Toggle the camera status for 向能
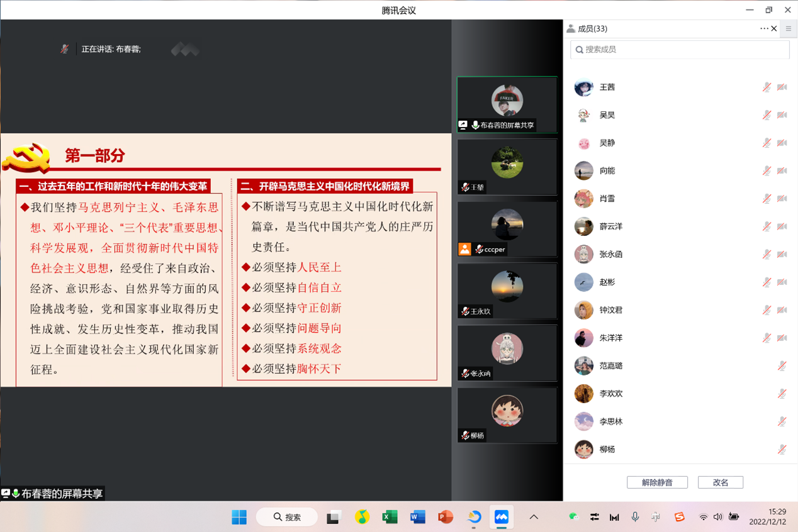The width and height of the screenshot is (798, 532). pos(782,171)
